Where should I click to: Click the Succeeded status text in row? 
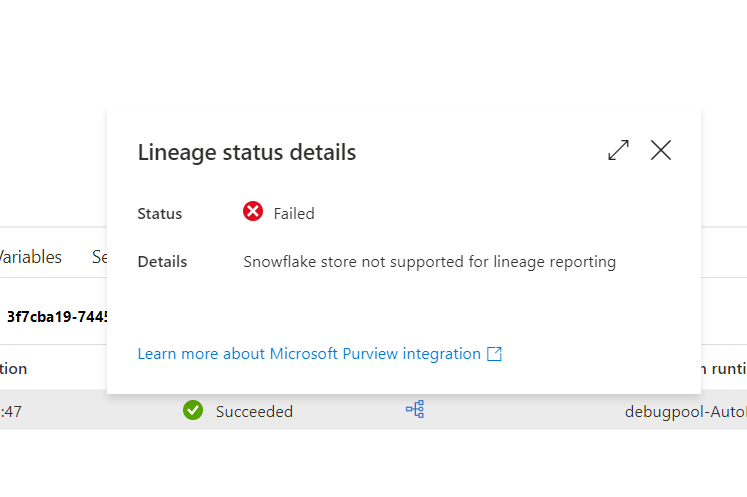254,411
